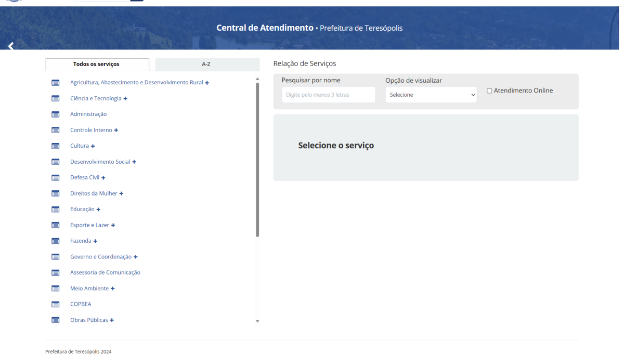The height and width of the screenshot is (364, 624).
Task: Click the list icon next to Educação
Action: pos(56,209)
